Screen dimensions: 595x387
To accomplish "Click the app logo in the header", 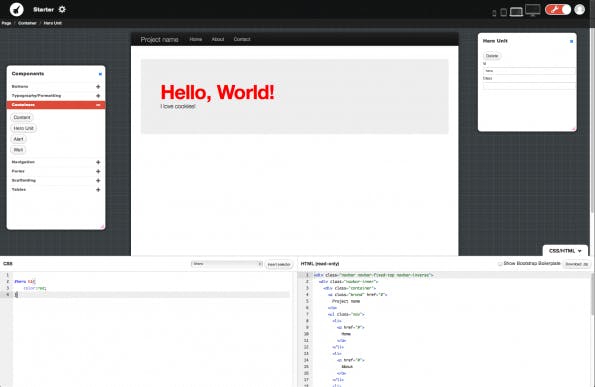I will pos(16,9).
